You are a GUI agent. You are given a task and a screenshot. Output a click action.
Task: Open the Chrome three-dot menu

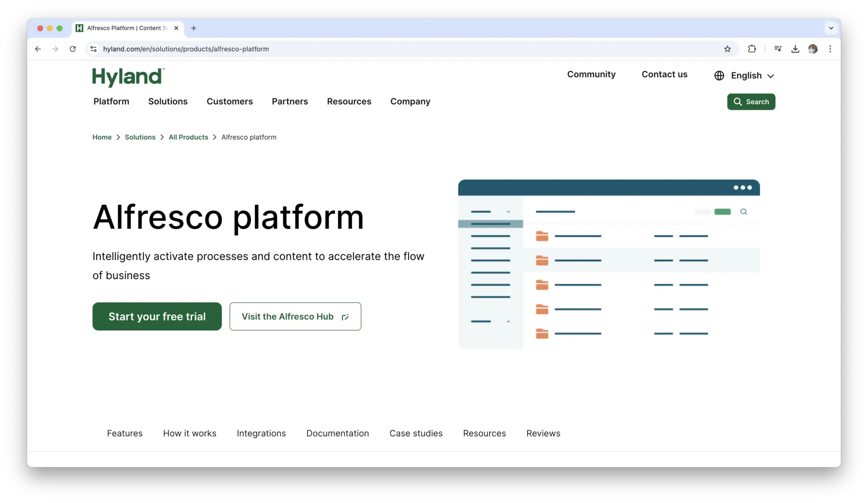tap(830, 49)
